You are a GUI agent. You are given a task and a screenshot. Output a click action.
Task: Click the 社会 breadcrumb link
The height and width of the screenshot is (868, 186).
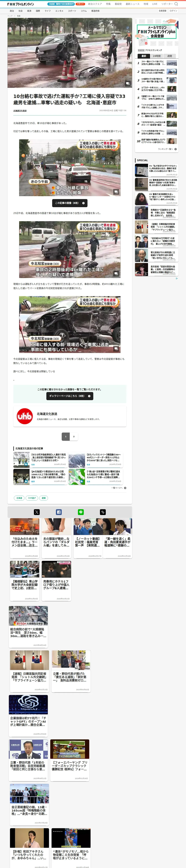19,16
